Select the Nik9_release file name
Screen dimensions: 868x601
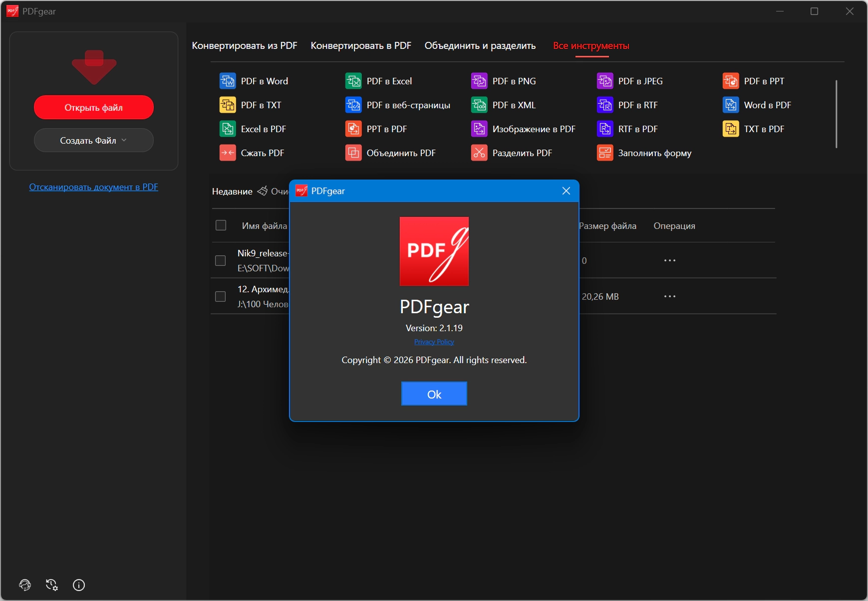pyautogui.click(x=263, y=253)
